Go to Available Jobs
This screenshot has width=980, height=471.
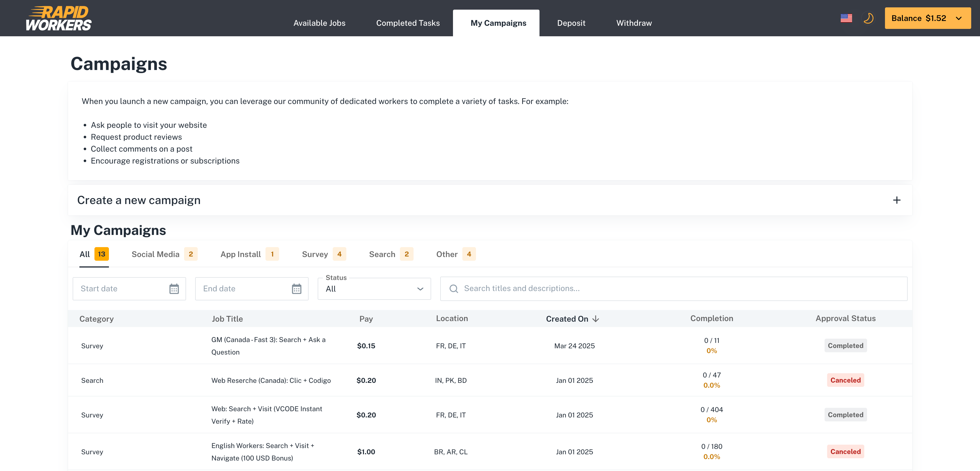(319, 23)
